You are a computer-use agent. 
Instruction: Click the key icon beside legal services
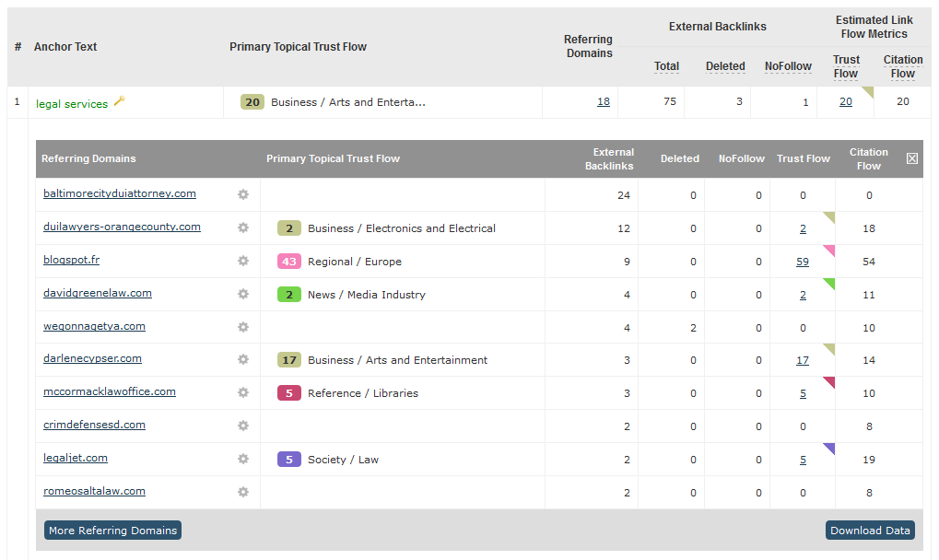[119, 101]
